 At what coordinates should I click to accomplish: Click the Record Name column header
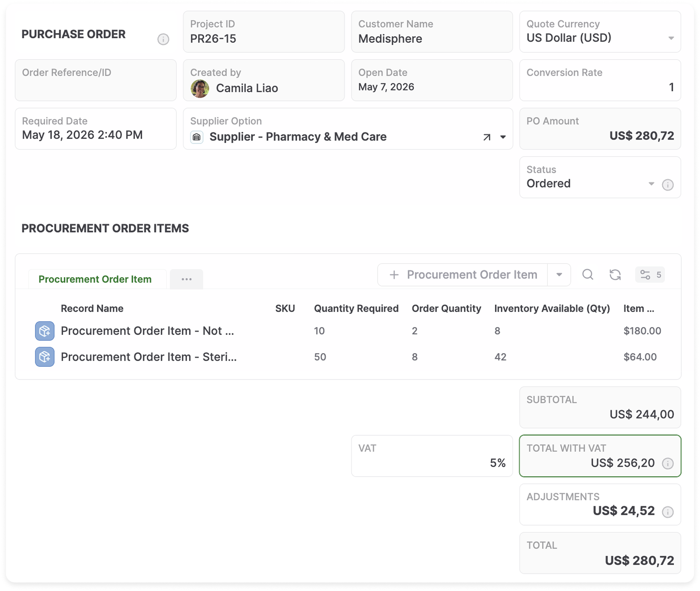[x=92, y=309]
